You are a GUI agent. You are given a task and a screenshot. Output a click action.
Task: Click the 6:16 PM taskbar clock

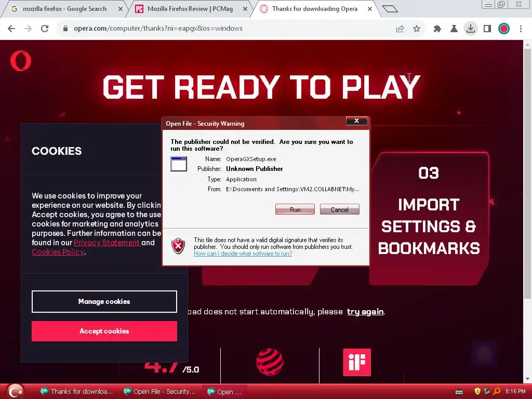click(515, 392)
